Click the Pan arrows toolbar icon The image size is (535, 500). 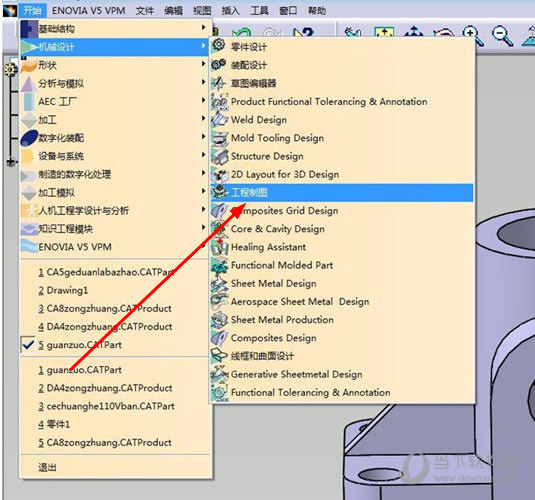414,32
